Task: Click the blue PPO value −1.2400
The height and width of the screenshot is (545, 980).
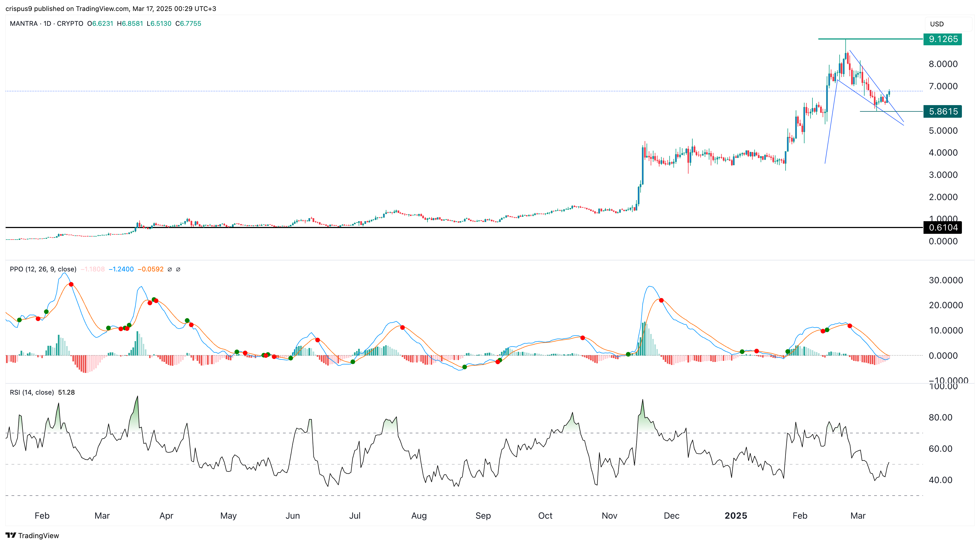Action: (121, 269)
